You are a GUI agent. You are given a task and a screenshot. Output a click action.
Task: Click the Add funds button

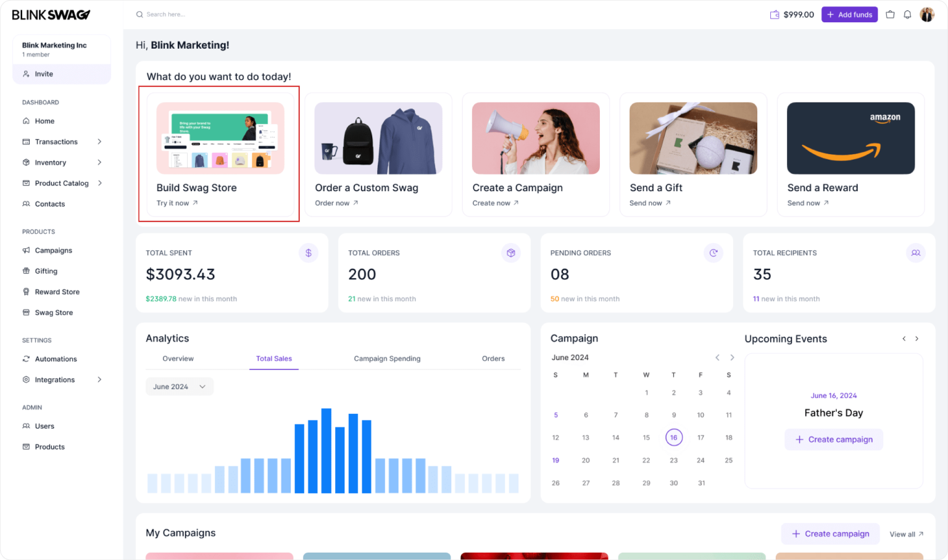click(849, 14)
